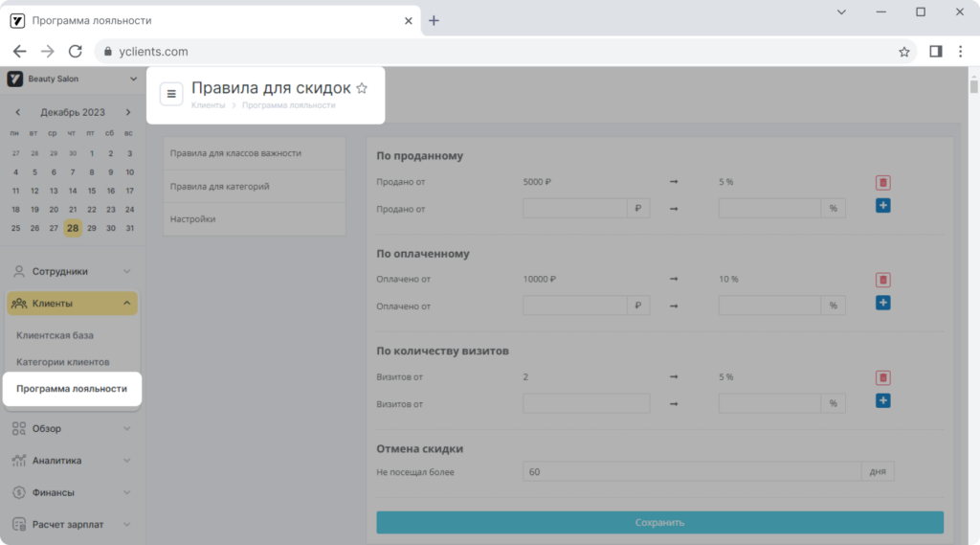
Task: Add a new visits rule with plus icon
Action: click(x=882, y=400)
